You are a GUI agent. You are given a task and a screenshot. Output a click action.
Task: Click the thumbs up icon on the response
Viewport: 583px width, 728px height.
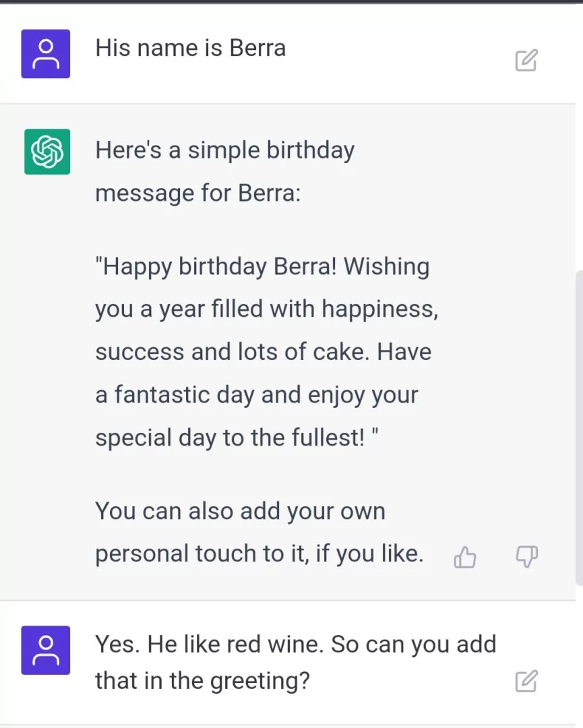[465, 557]
